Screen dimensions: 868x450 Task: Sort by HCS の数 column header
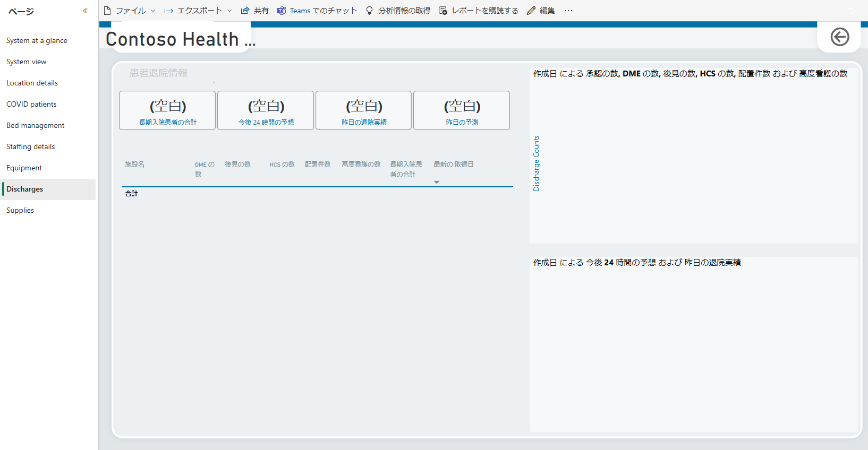pos(282,165)
